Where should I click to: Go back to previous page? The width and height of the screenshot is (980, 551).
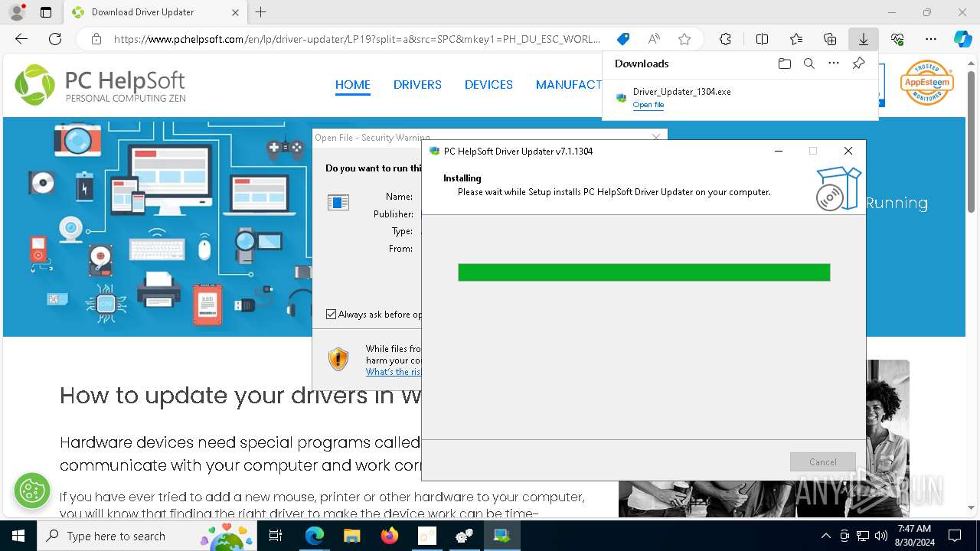21,39
